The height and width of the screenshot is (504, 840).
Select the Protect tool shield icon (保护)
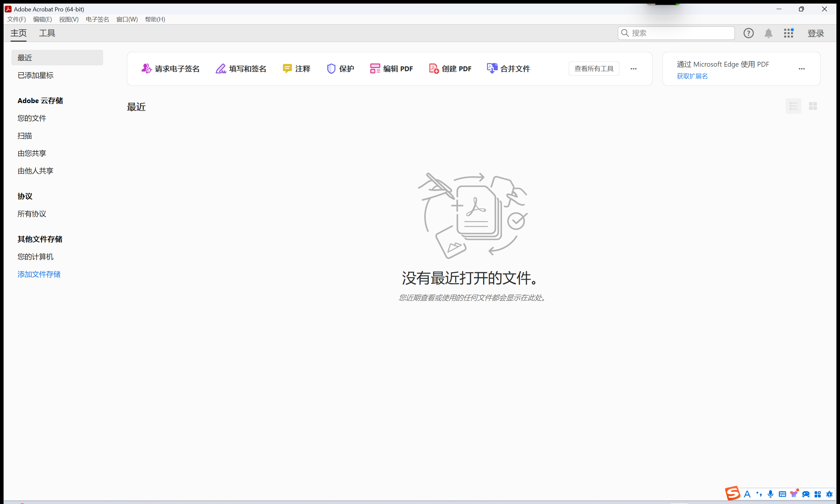pos(331,69)
